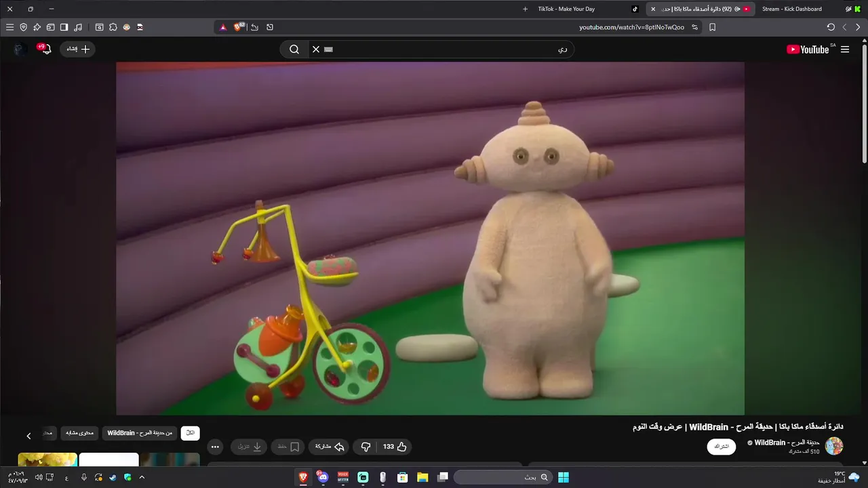Subscribe to the WildBrain channel

pos(722,447)
